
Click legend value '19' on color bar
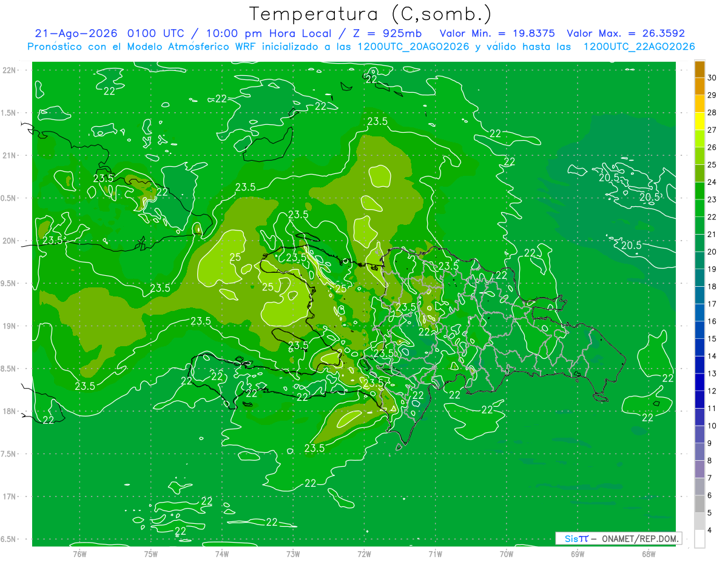pos(712,269)
